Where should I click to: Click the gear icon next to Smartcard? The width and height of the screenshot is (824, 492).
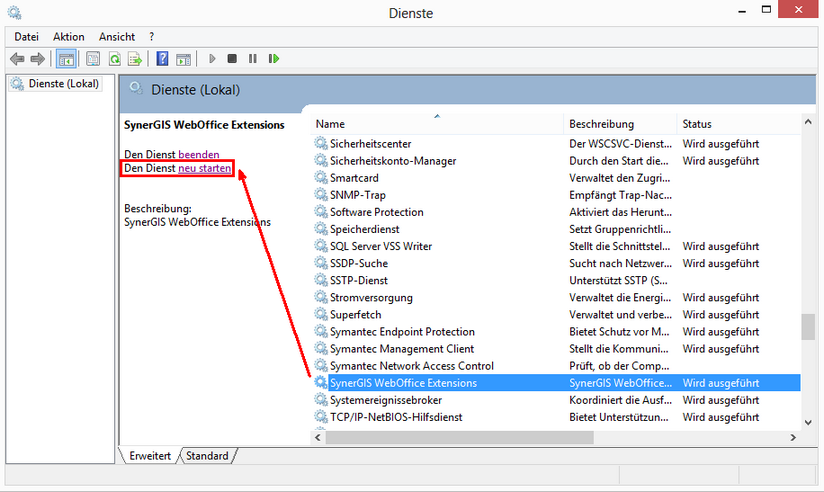click(321, 178)
